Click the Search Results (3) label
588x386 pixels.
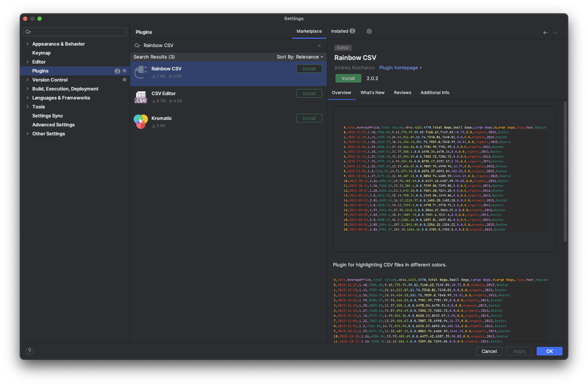[x=154, y=57]
